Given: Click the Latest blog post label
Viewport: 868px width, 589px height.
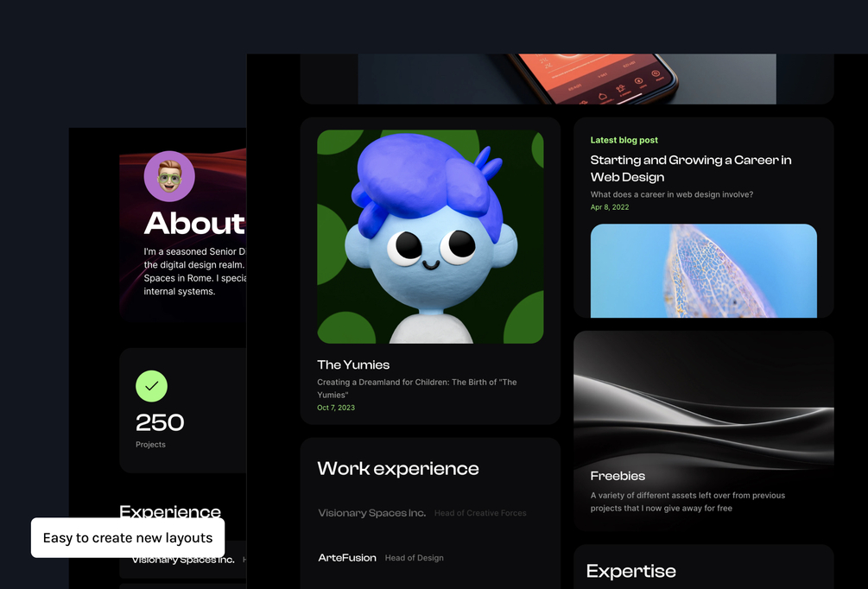Looking at the screenshot, I should click(624, 140).
